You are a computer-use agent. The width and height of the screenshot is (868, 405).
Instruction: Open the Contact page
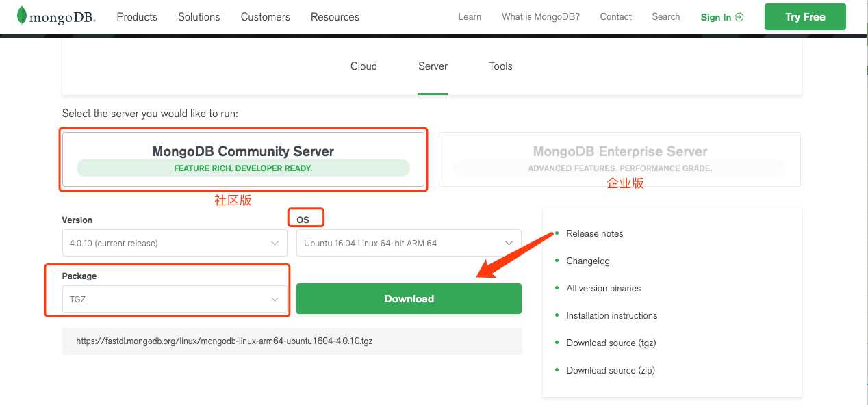[615, 16]
